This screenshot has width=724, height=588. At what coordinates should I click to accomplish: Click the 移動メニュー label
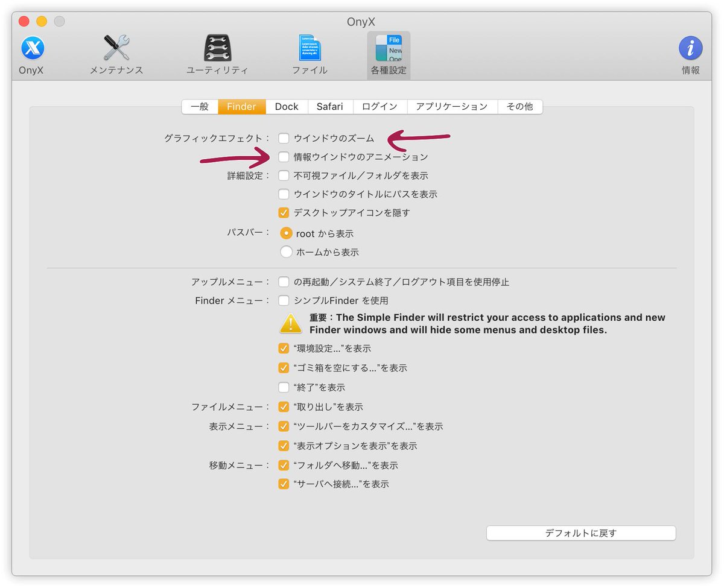coord(240,466)
